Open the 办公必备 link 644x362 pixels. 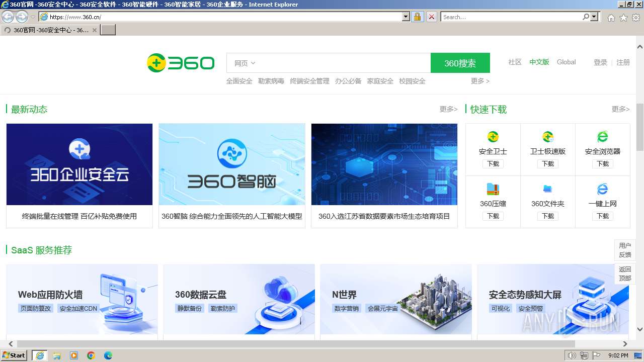348,81
